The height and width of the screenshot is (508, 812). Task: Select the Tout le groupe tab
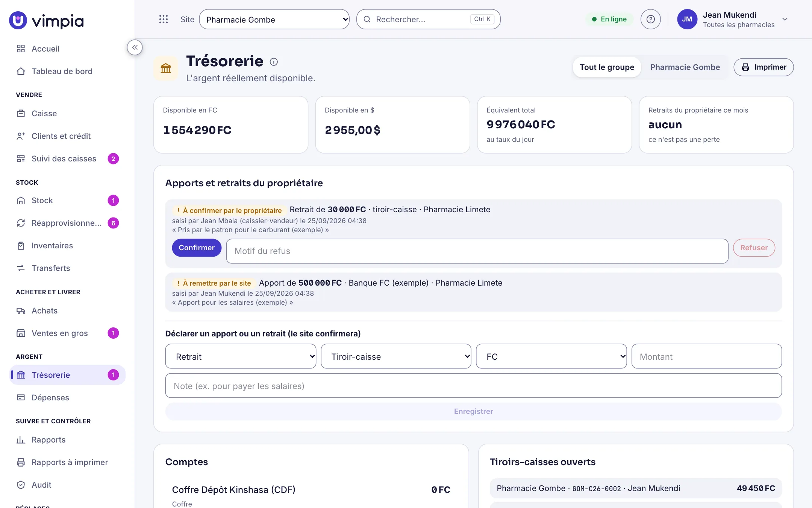607,67
